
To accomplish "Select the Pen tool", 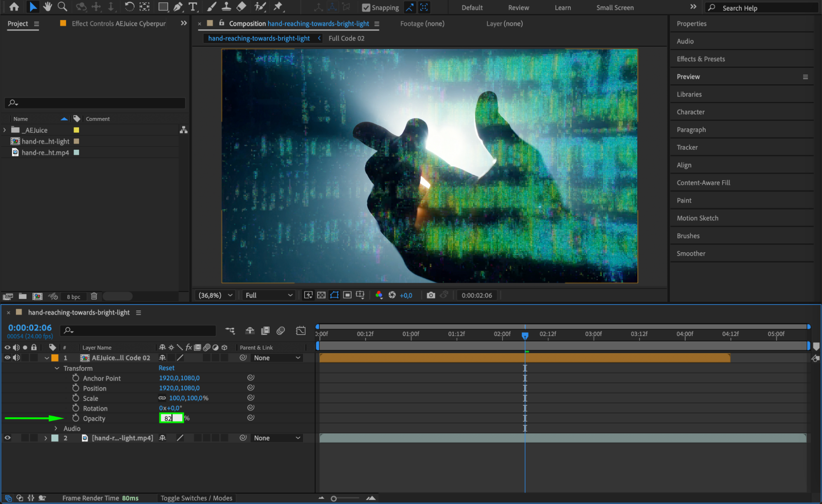I will point(178,7).
